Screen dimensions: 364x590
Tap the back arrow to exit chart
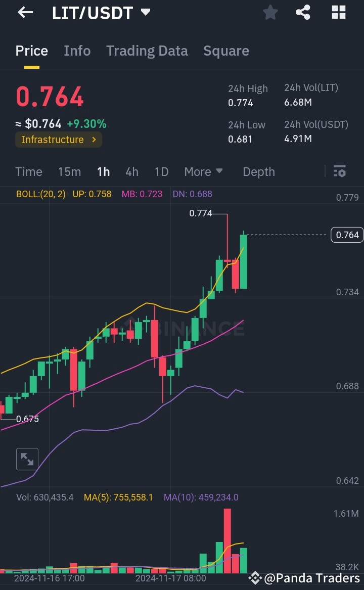coord(24,13)
